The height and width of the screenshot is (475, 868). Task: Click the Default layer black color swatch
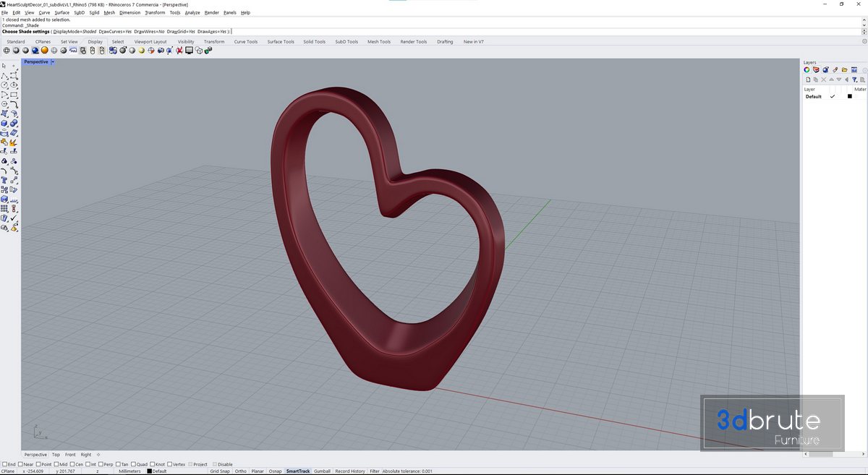coord(849,96)
